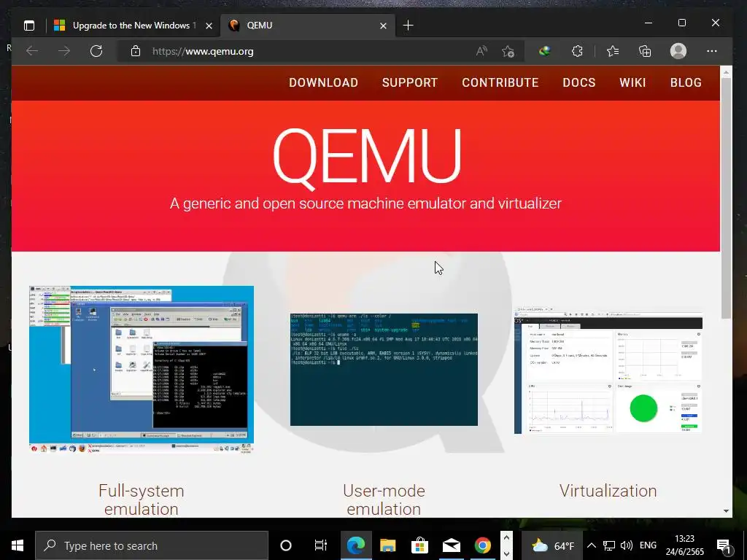Click the scrollbar up arrow
747x560 pixels.
click(x=726, y=72)
